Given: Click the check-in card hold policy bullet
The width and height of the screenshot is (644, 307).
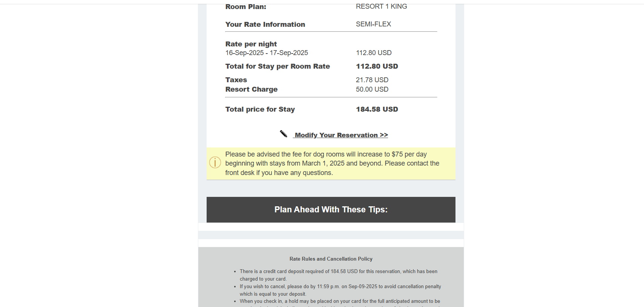Looking at the screenshot, I should pyautogui.click(x=339, y=301).
